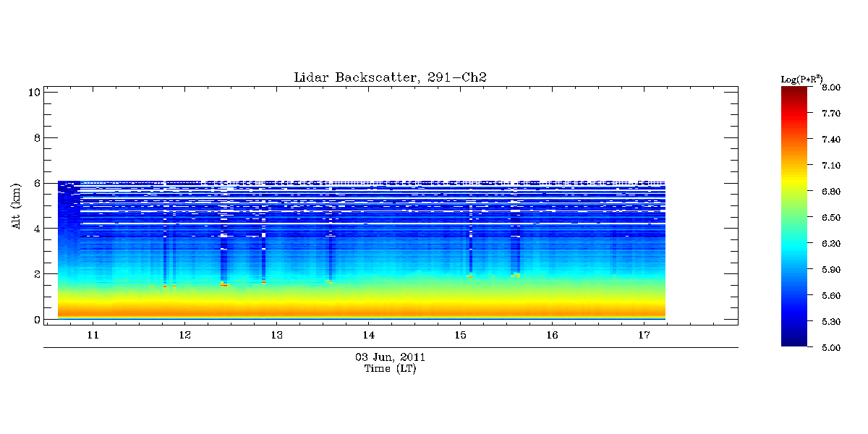Click the colorbar value '5.00'
Screen dimensions: 868x434
click(831, 348)
